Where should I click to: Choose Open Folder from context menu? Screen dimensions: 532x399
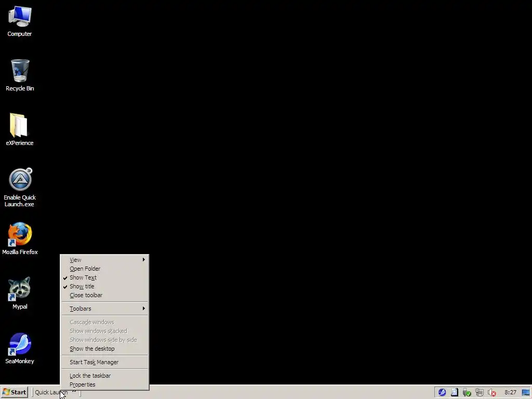coord(104,269)
